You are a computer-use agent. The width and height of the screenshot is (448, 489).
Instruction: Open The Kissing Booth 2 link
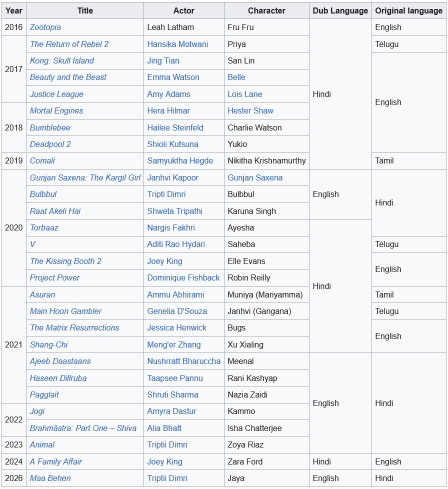click(65, 261)
